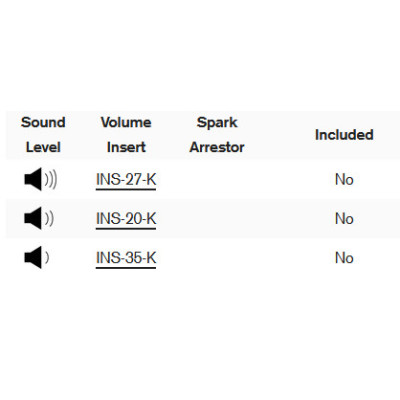
Task: Click the Sound Level column header
Action: click(43, 135)
